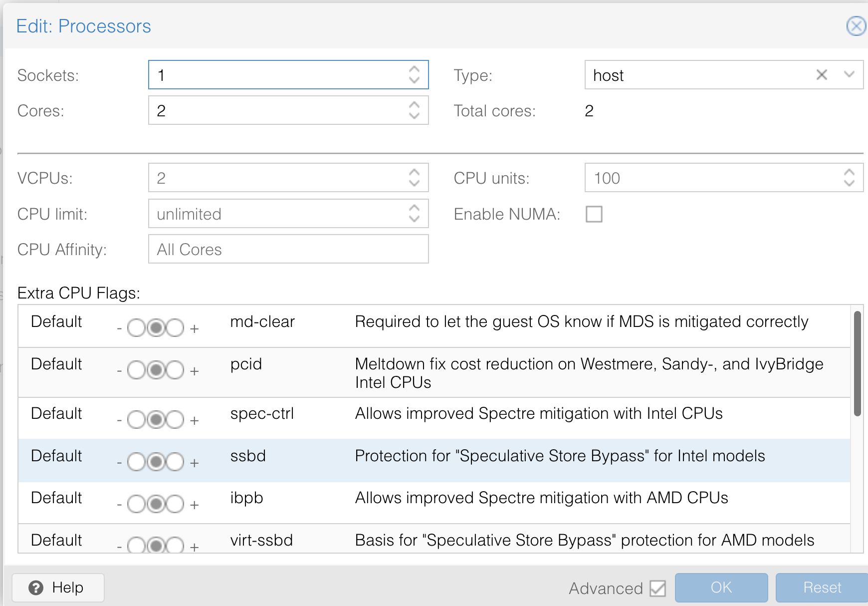Click the Extra CPU Flags label

point(79,293)
